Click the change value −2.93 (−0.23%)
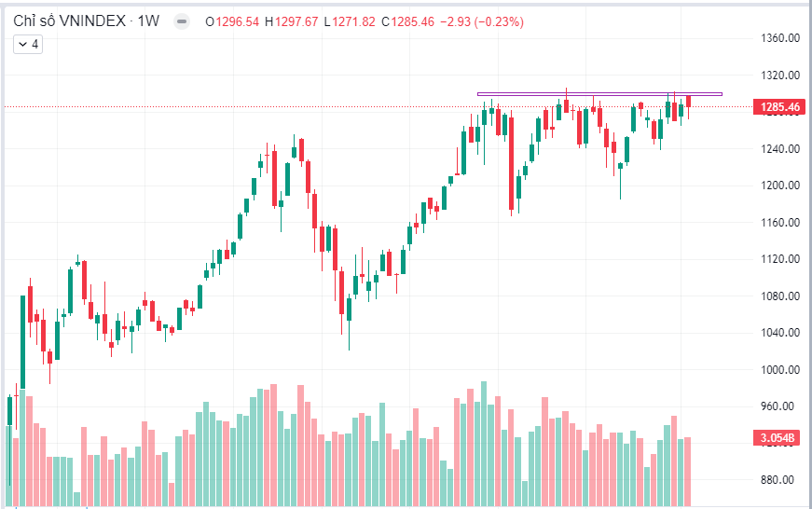 [482, 21]
